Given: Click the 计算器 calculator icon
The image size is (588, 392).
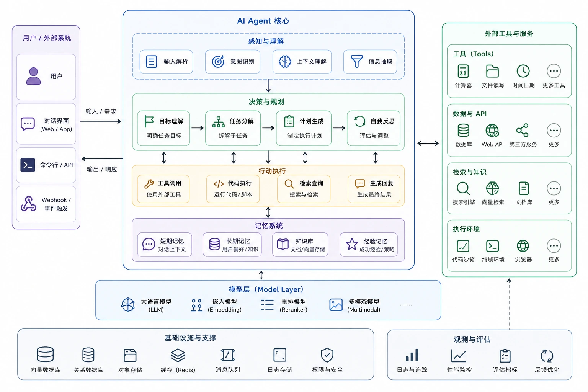Looking at the screenshot, I should pyautogui.click(x=463, y=71).
